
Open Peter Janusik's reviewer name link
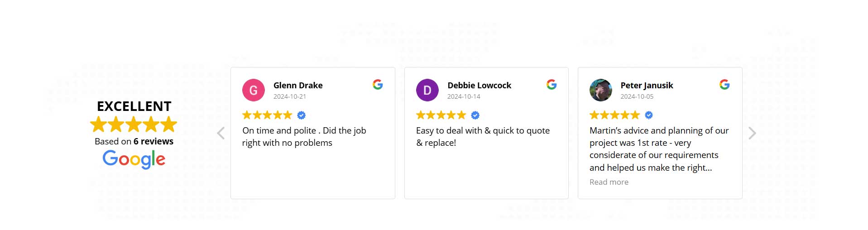click(x=647, y=85)
